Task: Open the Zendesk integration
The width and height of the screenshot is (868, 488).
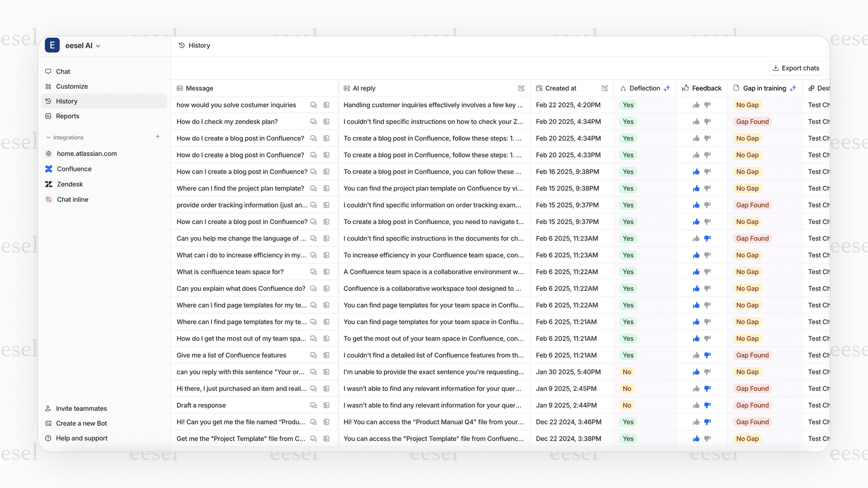Action: pyautogui.click(x=70, y=184)
